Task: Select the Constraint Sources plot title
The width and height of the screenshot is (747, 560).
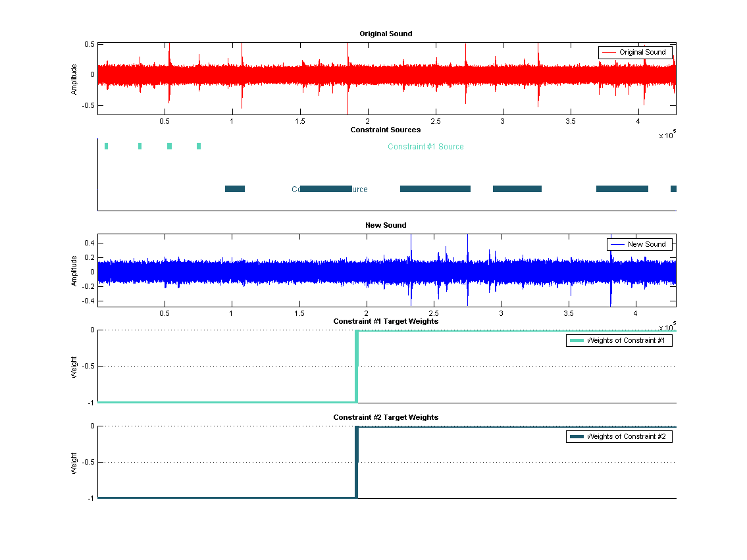Action: tap(386, 130)
